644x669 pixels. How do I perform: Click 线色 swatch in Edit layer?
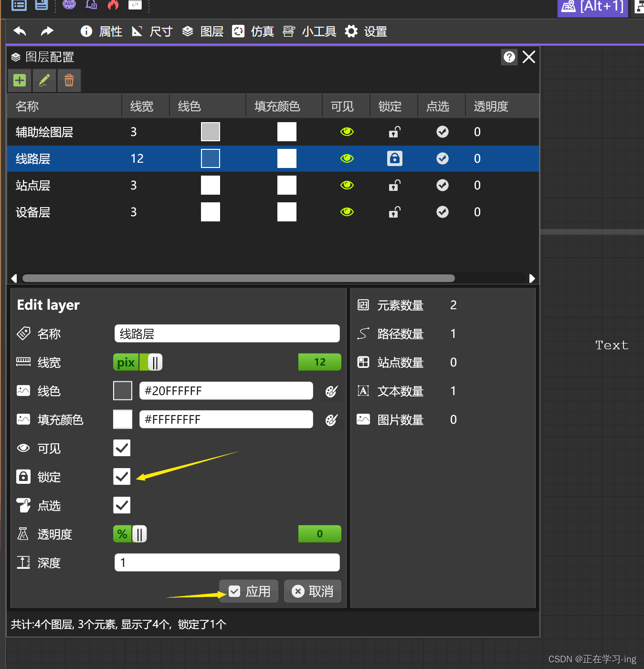pyautogui.click(x=123, y=391)
